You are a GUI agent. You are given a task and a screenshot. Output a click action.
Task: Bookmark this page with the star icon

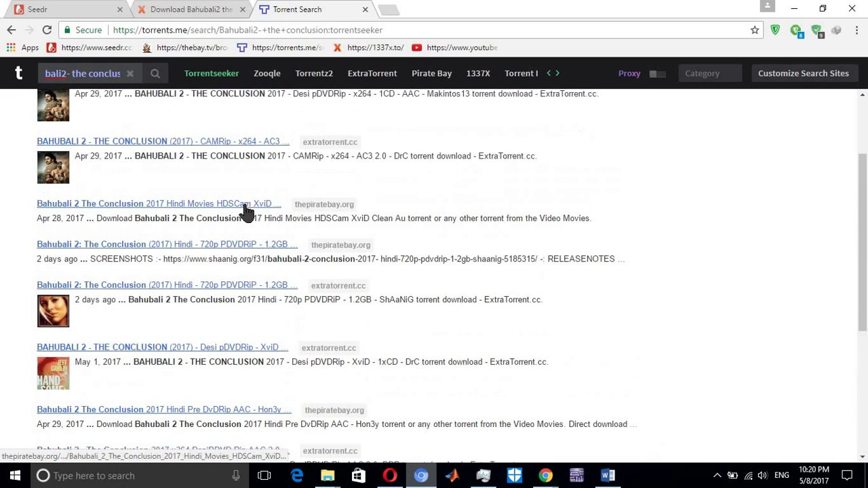(755, 30)
